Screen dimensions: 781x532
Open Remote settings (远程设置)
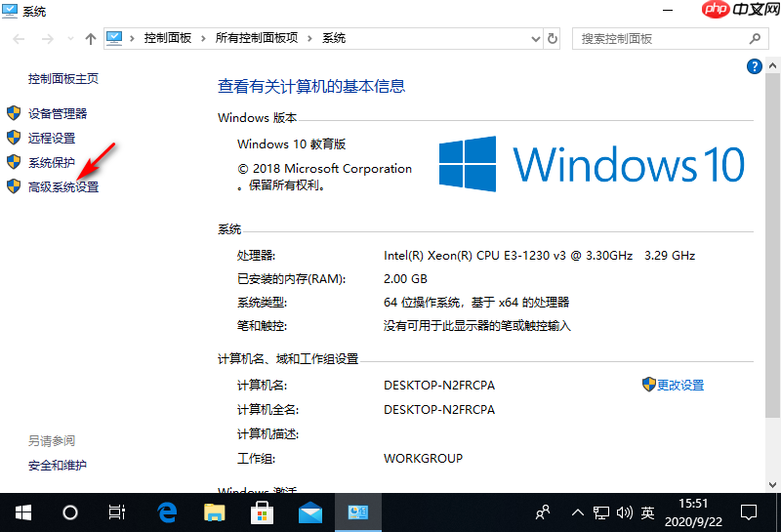52,138
